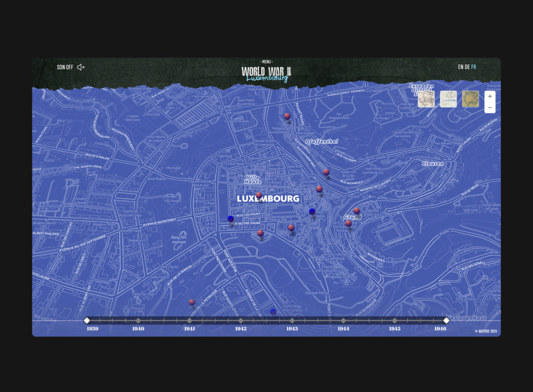
Task: Pick the yellow-green antique map style thumbnail
Action: 471,99
